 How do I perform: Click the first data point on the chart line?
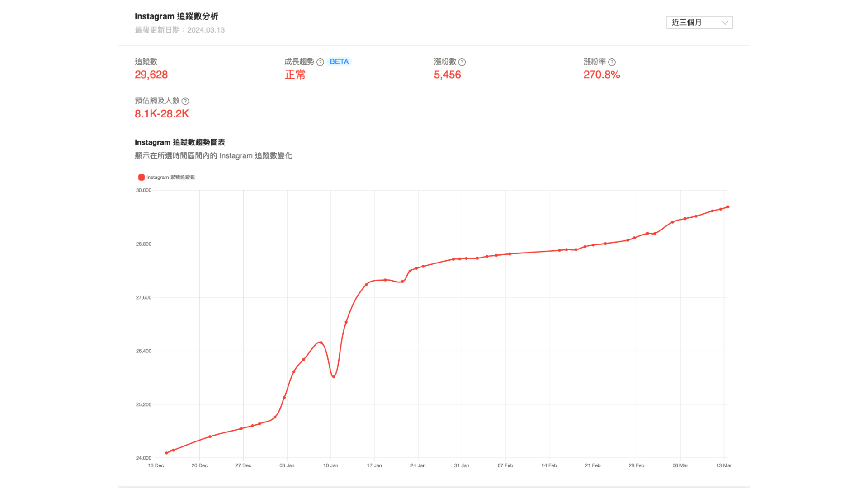pyautogui.click(x=166, y=453)
